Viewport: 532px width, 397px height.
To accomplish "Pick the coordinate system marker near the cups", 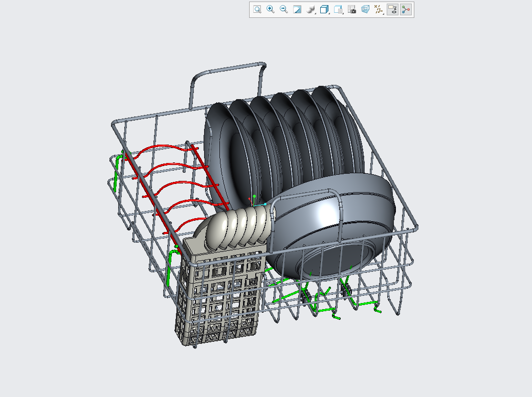I will [x=256, y=201].
